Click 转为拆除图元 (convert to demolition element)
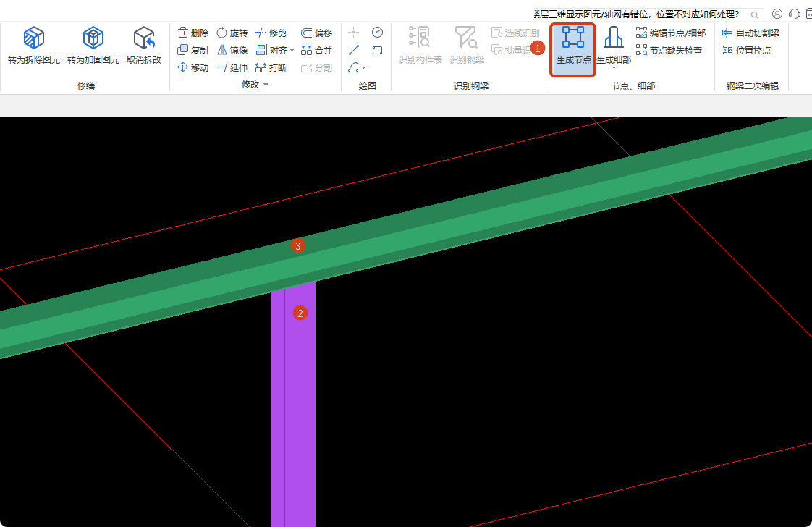The height and width of the screenshot is (527, 812). click(34, 46)
